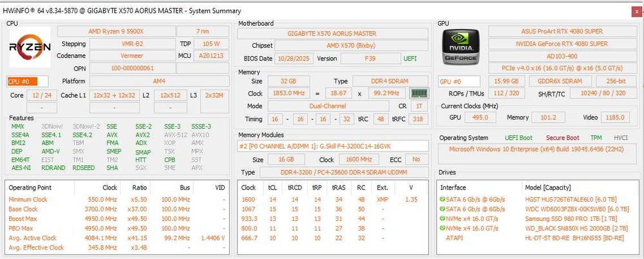Click the AVX2 feature label
Image resolution: width=644 pixels, height=259 pixels.
[142, 135]
